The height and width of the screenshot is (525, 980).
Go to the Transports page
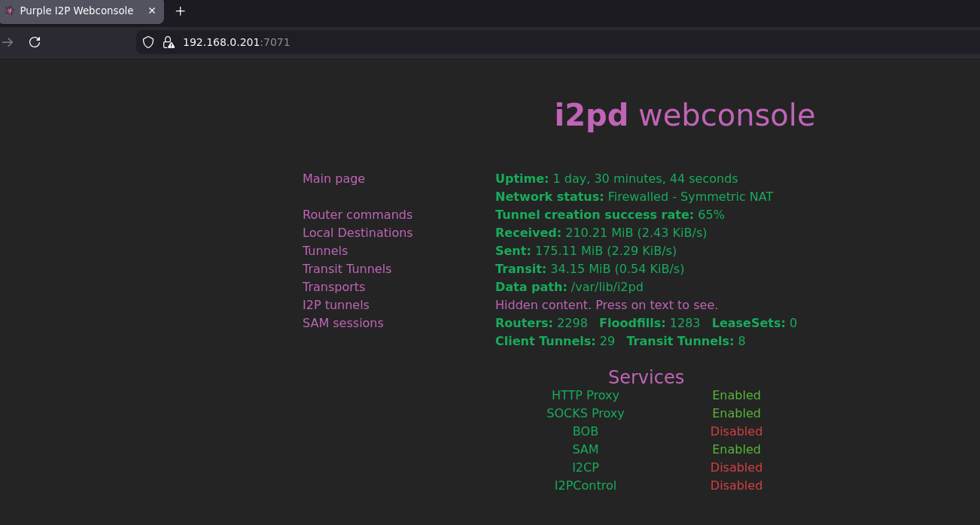[x=333, y=287]
